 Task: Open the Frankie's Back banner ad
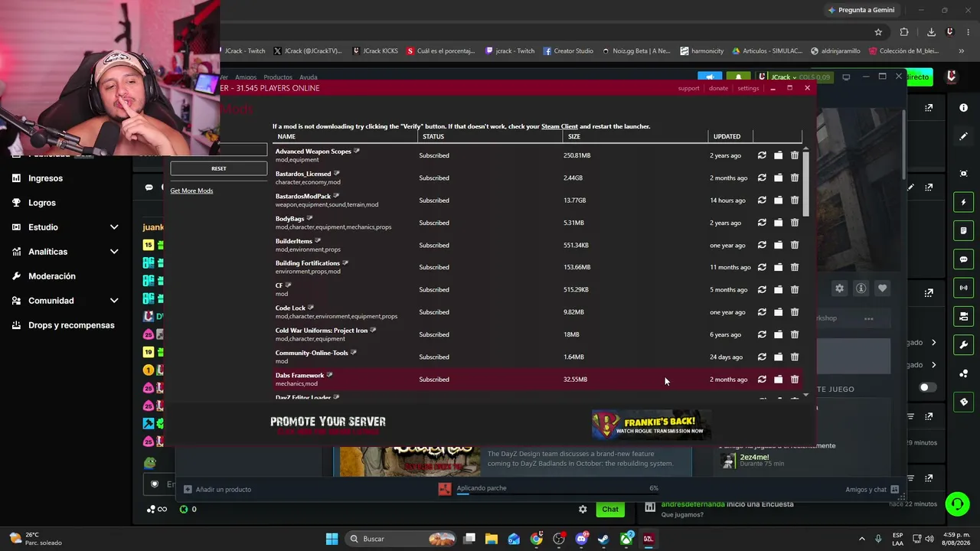pos(652,425)
